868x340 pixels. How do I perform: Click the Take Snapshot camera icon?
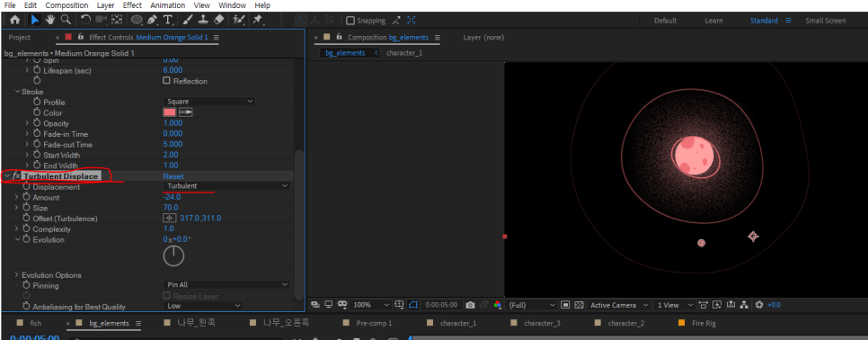(470, 305)
